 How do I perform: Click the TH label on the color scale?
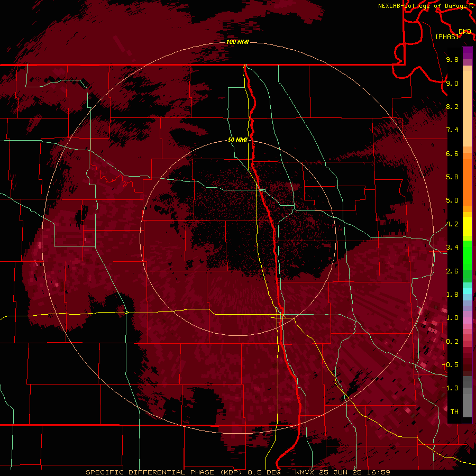[x=454, y=412]
